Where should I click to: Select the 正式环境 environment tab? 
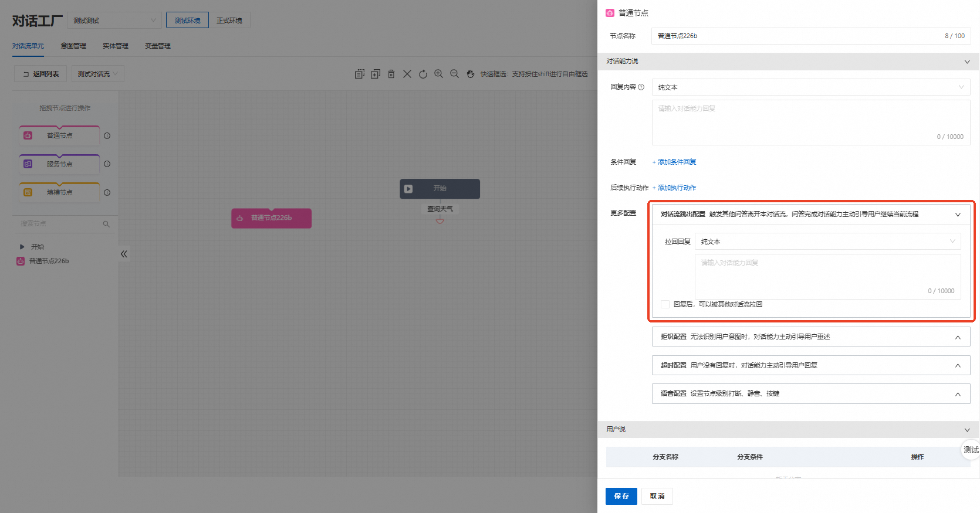point(229,21)
